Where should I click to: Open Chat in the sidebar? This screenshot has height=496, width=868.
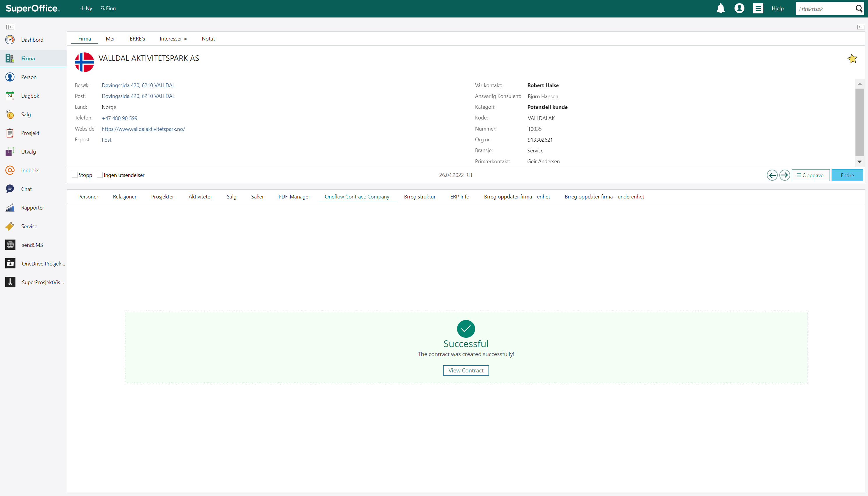point(26,189)
